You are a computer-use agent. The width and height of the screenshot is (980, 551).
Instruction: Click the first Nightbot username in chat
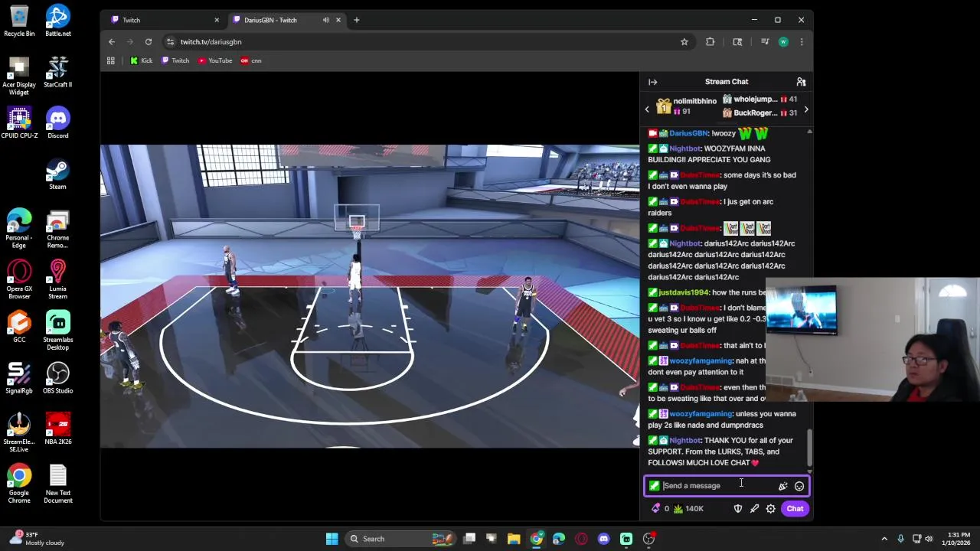click(x=685, y=148)
